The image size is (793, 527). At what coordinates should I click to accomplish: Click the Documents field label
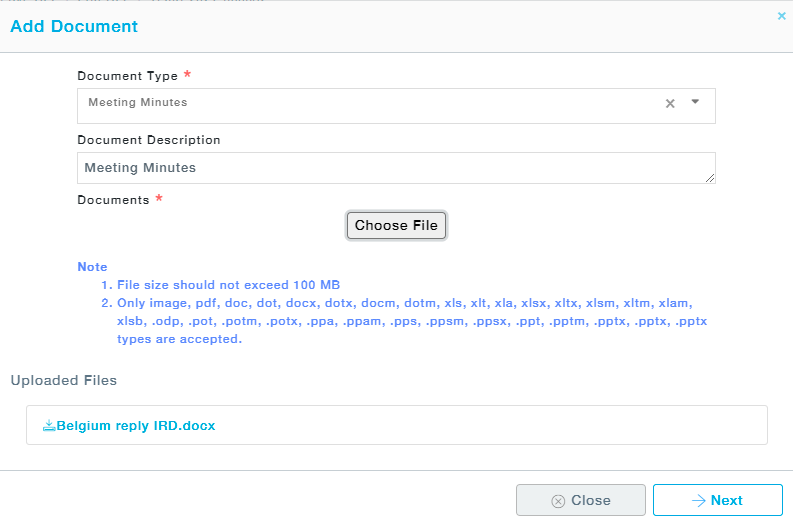tap(113, 200)
